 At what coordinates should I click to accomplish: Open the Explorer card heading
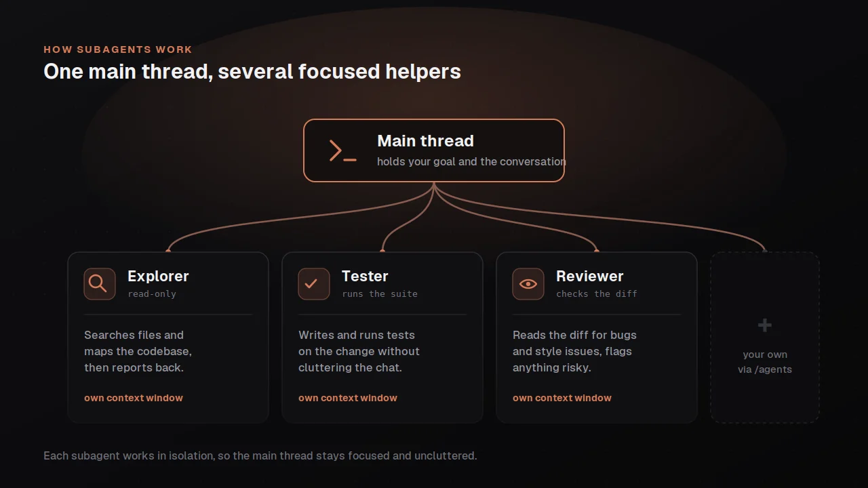pyautogui.click(x=158, y=276)
